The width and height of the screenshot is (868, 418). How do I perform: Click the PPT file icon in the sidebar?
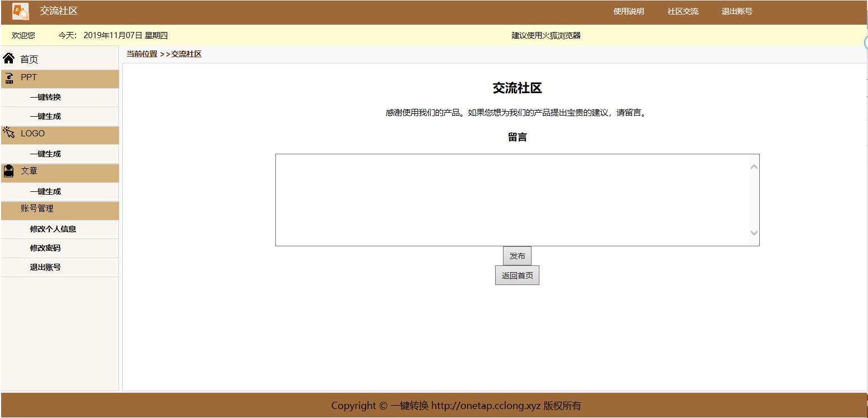9,78
